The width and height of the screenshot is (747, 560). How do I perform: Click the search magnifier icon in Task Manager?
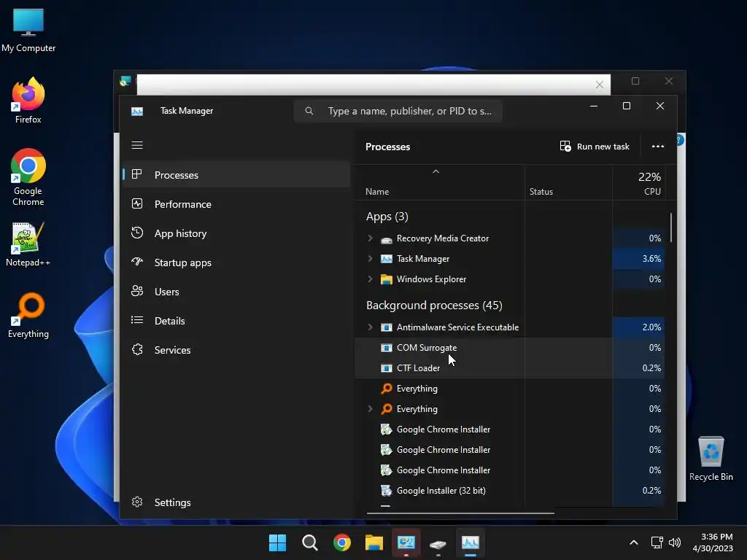point(309,111)
